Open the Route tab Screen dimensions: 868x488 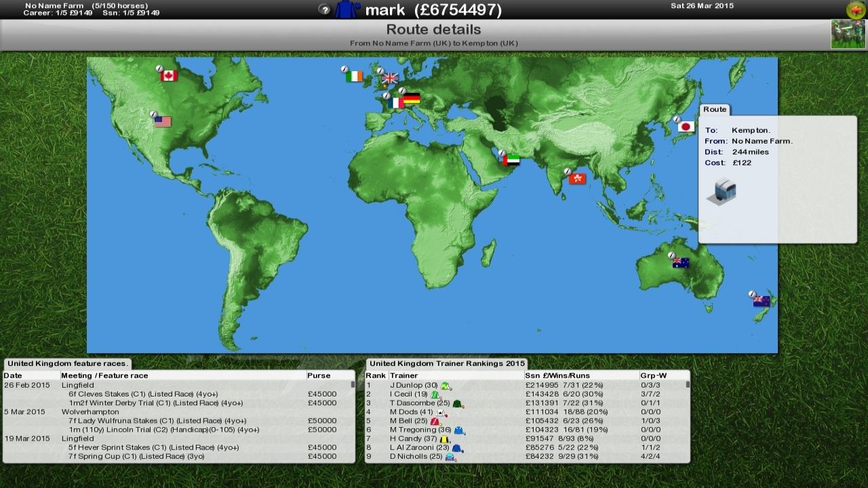714,109
